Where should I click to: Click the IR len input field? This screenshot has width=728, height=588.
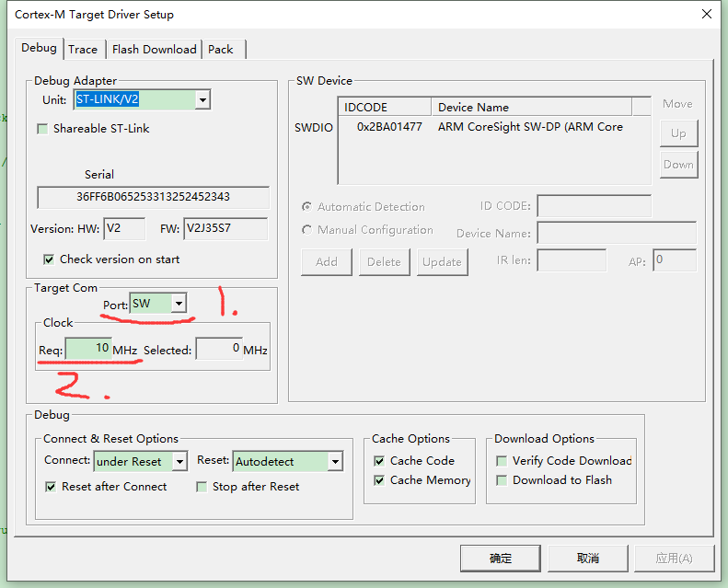[x=572, y=260]
